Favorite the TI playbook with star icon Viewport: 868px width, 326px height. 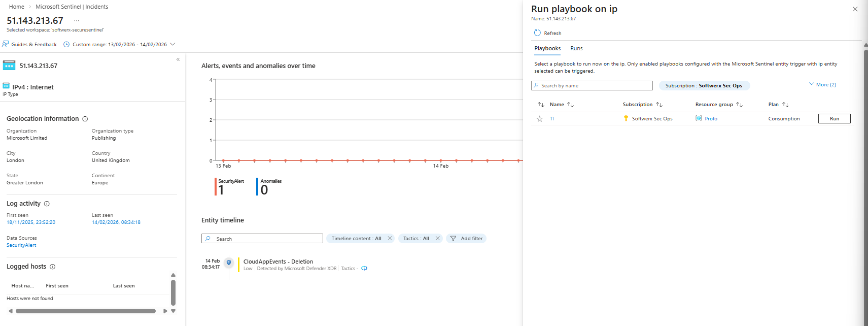click(x=540, y=119)
